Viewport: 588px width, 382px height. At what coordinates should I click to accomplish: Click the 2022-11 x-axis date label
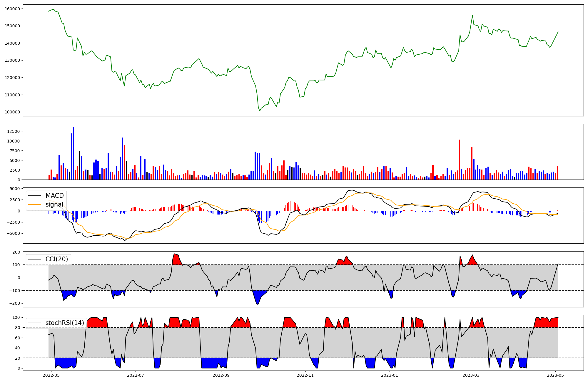tap(305, 375)
